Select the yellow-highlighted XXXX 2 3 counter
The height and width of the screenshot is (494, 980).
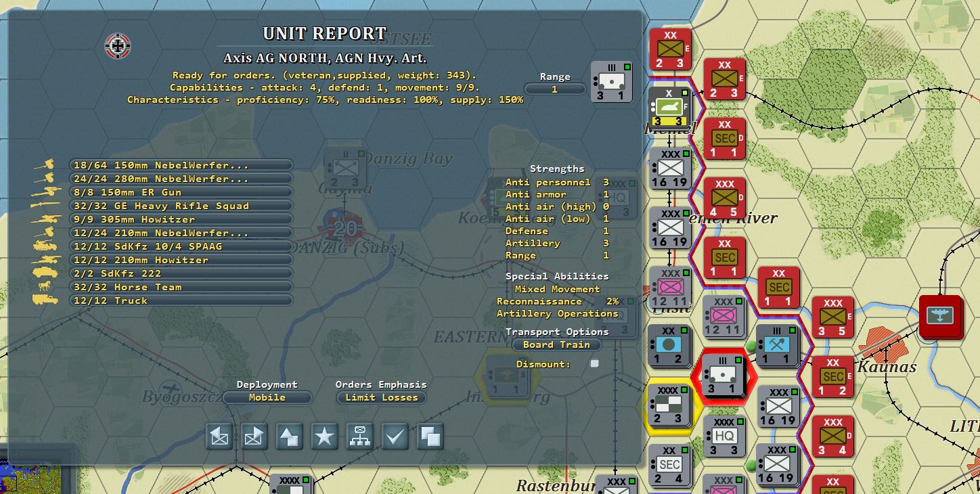(669, 404)
